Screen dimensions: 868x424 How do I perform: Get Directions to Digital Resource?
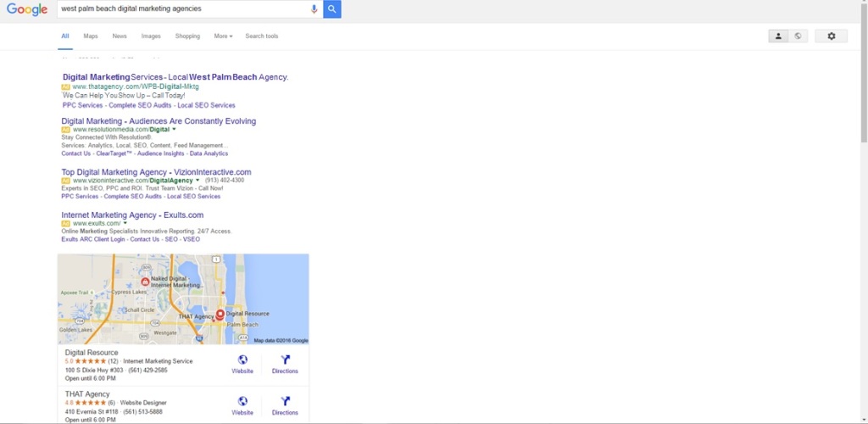point(285,360)
